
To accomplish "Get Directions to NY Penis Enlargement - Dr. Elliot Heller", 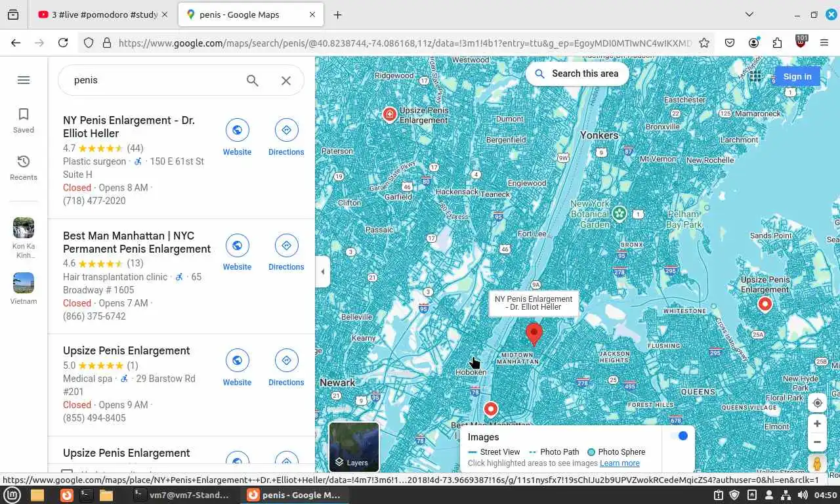I will tap(286, 138).
